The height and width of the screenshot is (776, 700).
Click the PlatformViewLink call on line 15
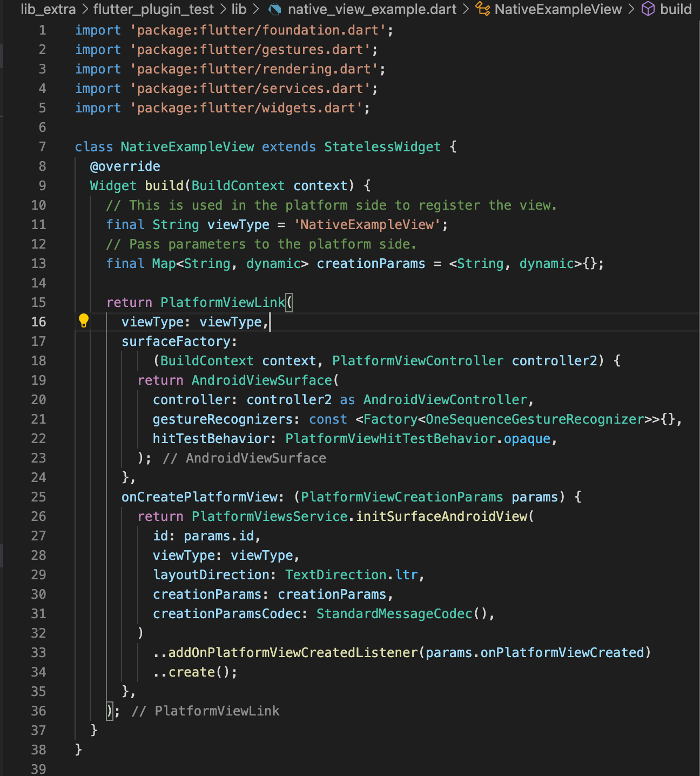223,302
